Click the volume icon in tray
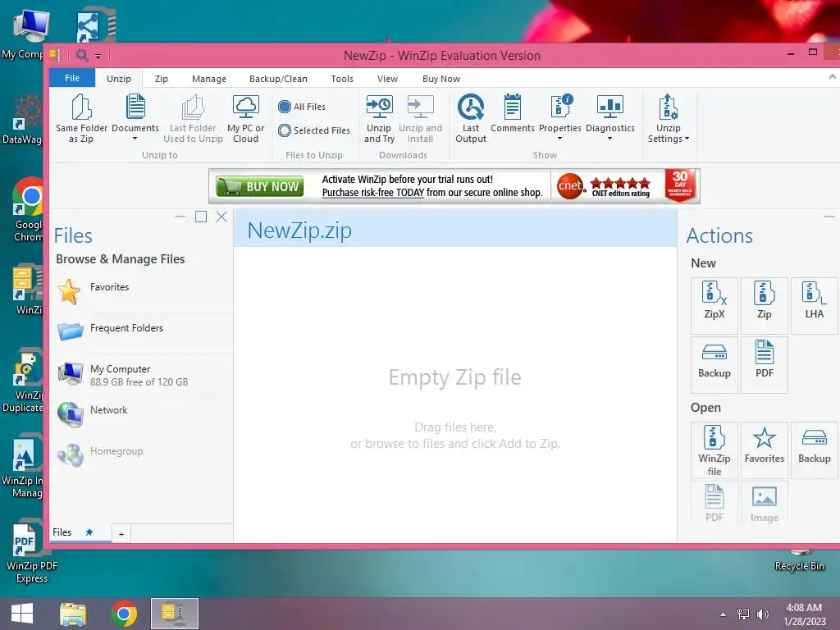 tap(762, 614)
